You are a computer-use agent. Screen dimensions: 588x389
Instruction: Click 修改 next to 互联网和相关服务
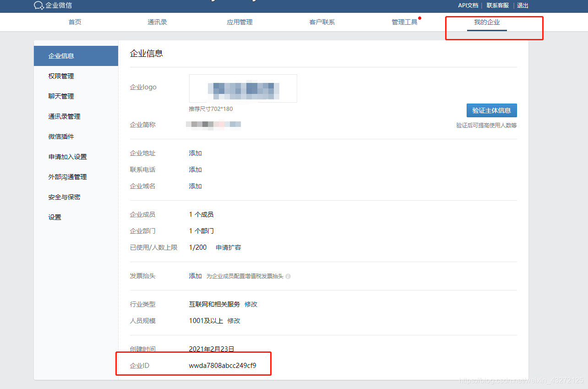click(x=251, y=304)
